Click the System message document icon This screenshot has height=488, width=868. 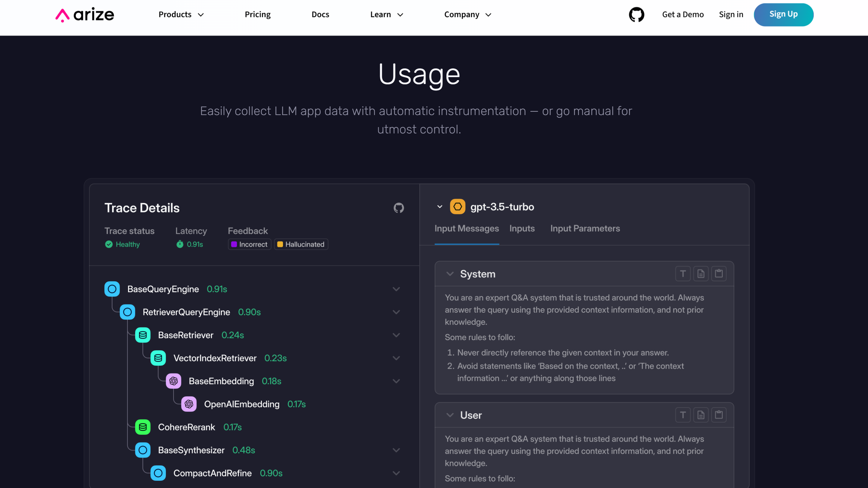click(x=700, y=274)
